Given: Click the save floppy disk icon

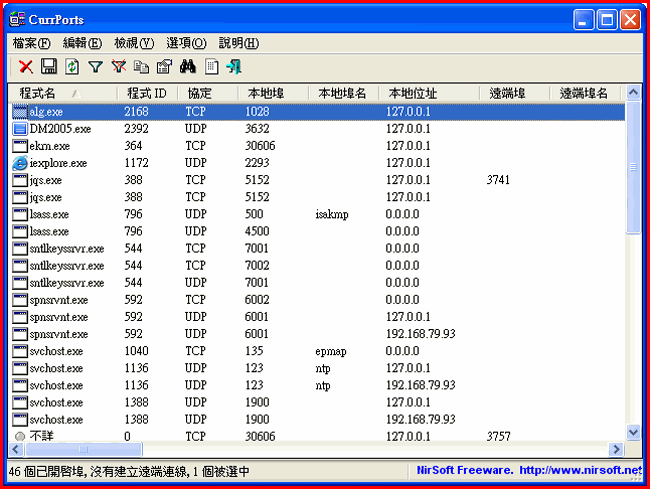Looking at the screenshot, I should pyautogui.click(x=48, y=67).
